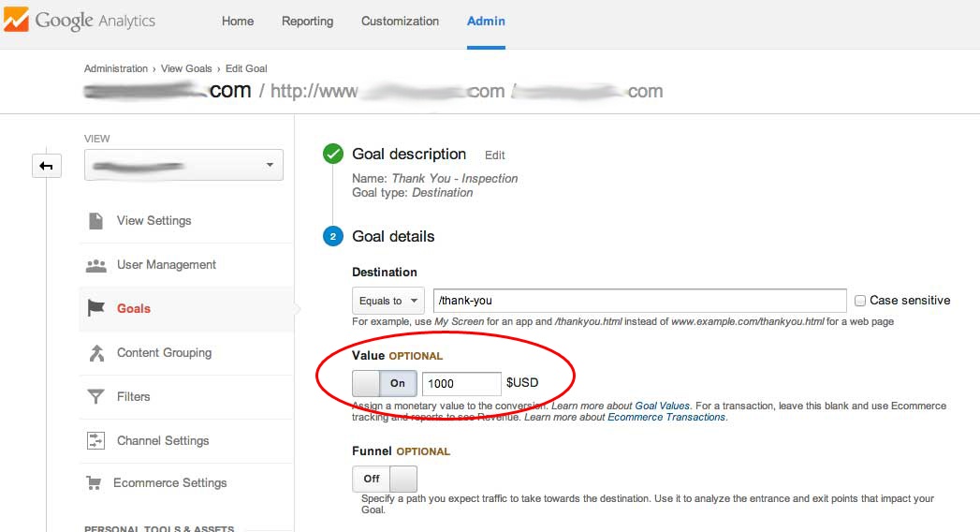Viewport: 980px width, 532px height.
Task: Click the Channel Settings icon
Action: pos(95,440)
